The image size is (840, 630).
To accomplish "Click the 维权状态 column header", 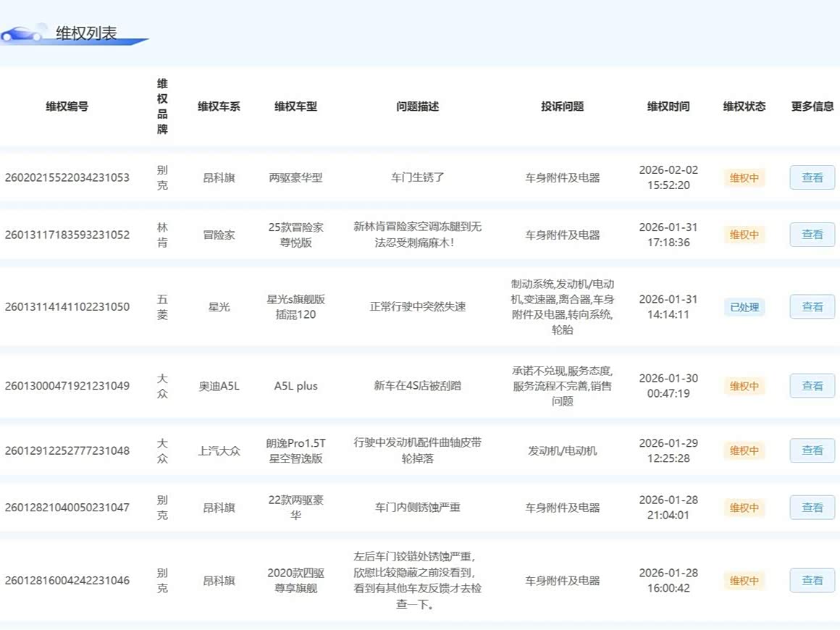I will 744,106.
